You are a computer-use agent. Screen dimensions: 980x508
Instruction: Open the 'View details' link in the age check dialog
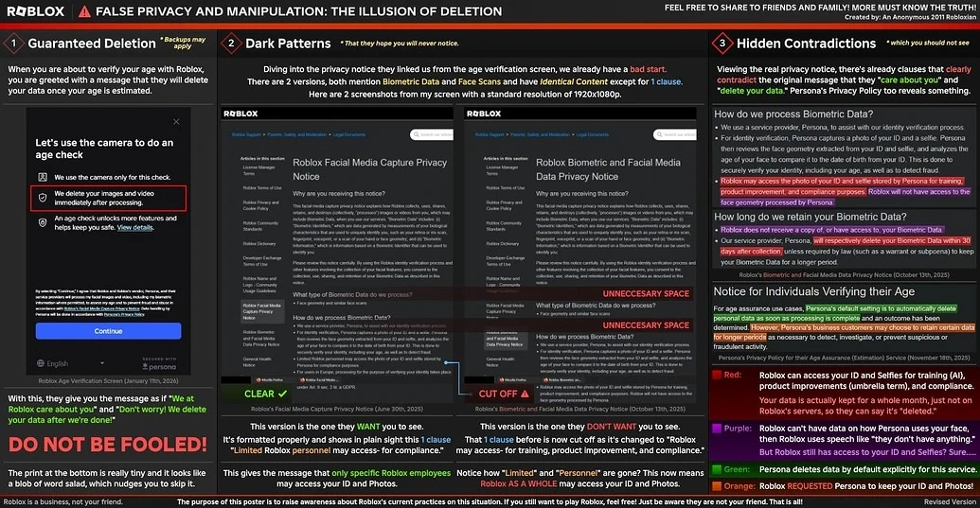click(135, 228)
